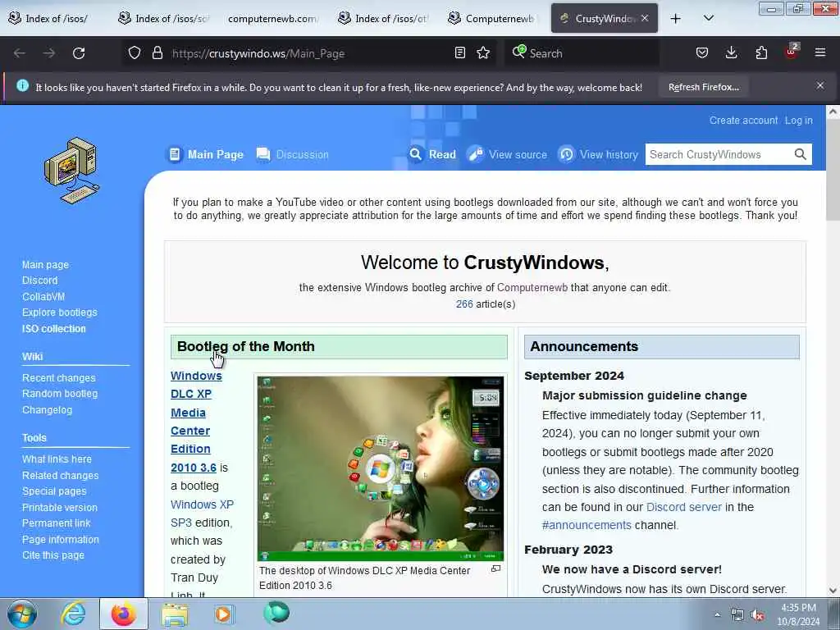The width and height of the screenshot is (840, 630).
Task: Open a new tab with plus icon
Action: (676, 19)
